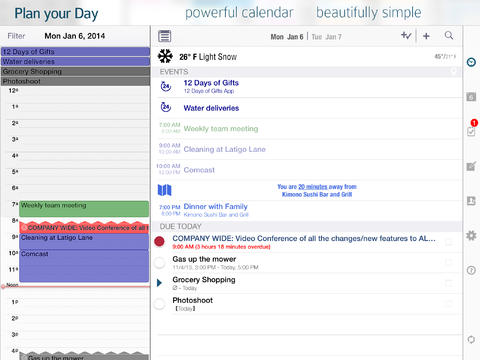Open tasks icon with red badge
The width and height of the screenshot is (480, 360).
(x=471, y=129)
